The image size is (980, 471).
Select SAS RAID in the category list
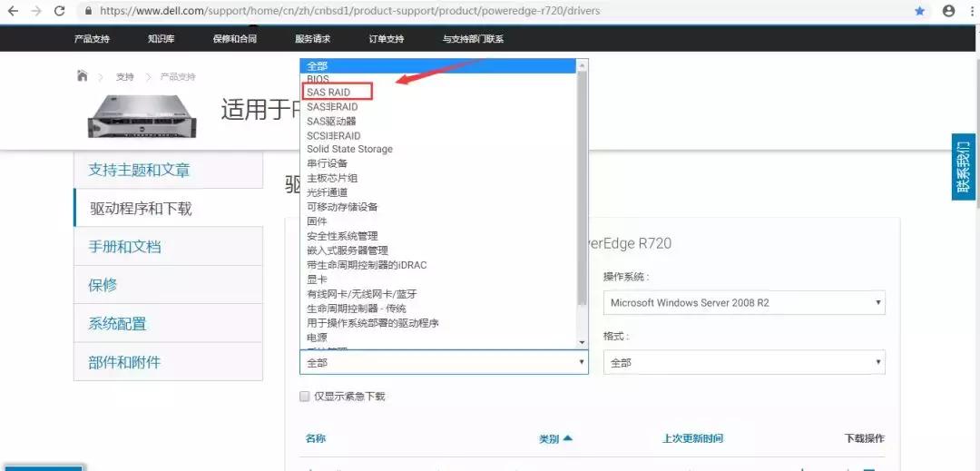tap(437, 93)
